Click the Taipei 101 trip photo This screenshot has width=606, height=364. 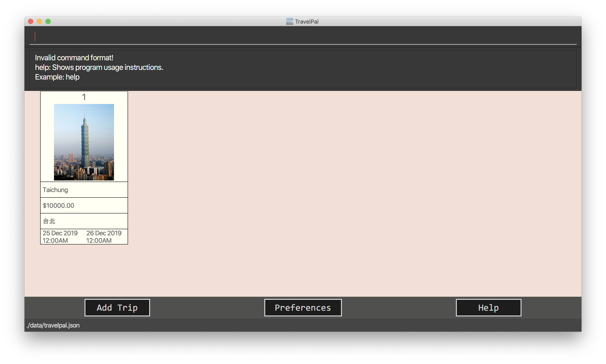pyautogui.click(x=84, y=142)
